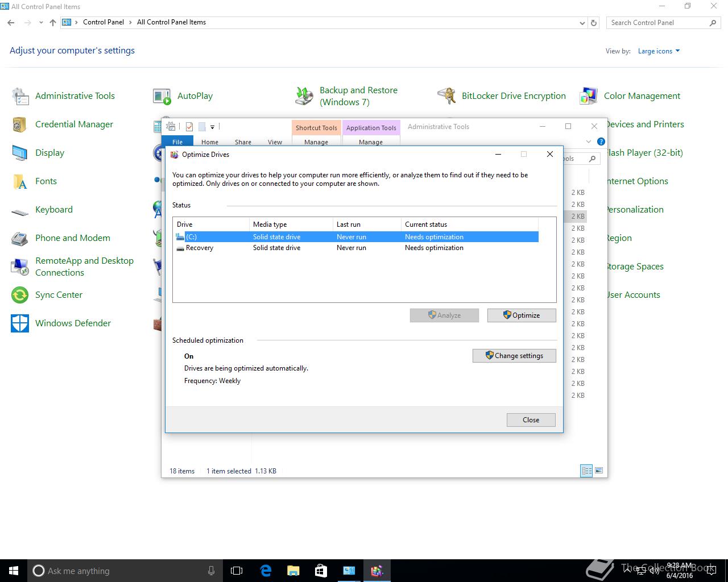
Task: Expand the ribbon with chevron arrow
Action: pos(589,142)
